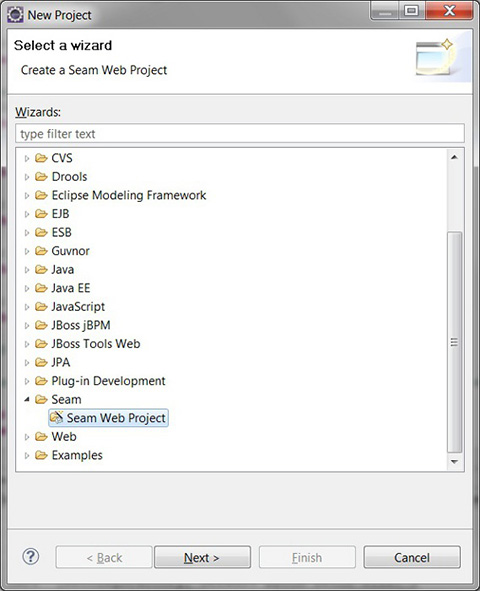Image resolution: width=480 pixels, height=591 pixels.
Task: Click the Seam Web Project wizard icon
Action: [57, 418]
